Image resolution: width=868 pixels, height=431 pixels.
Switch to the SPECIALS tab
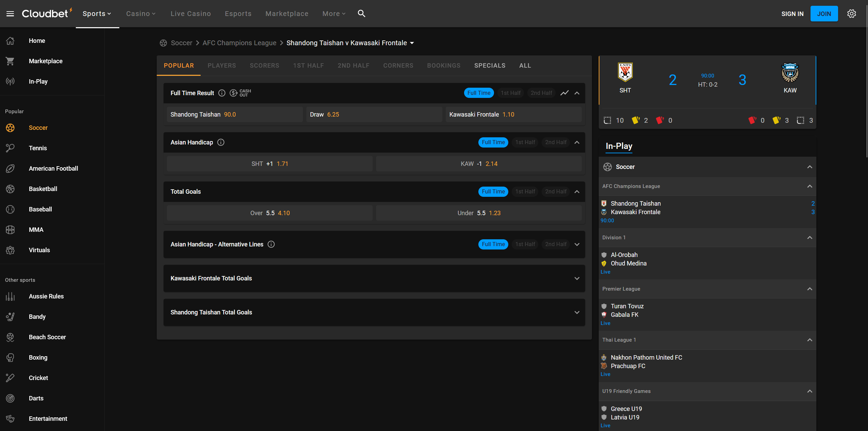pos(490,66)
